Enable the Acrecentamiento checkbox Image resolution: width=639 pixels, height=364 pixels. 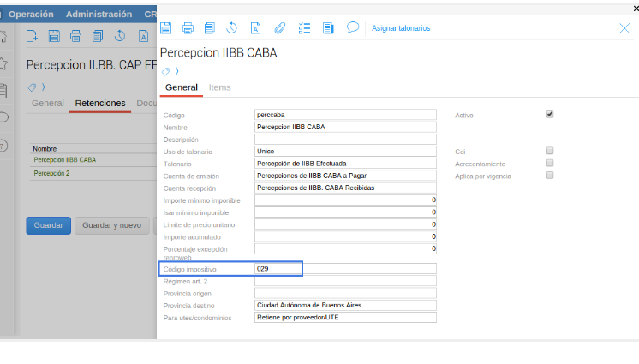550,163
